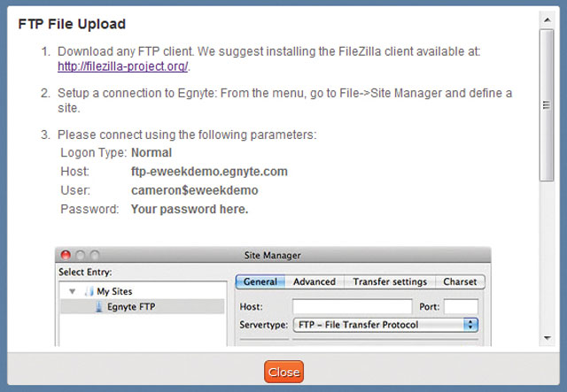Click into the Host input field
This screenshot has height=392, width=567.
click(353, 307)
